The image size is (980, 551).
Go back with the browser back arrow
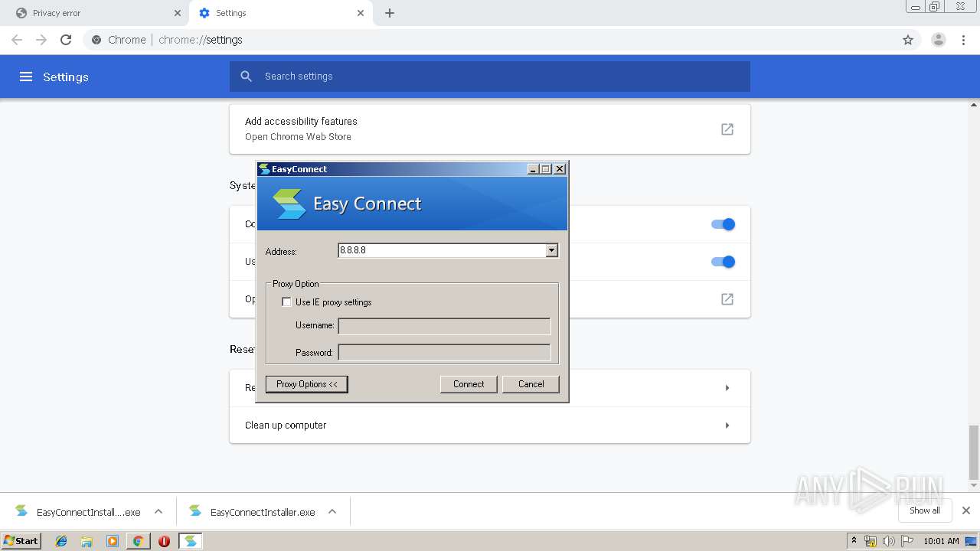pos(17,40)
